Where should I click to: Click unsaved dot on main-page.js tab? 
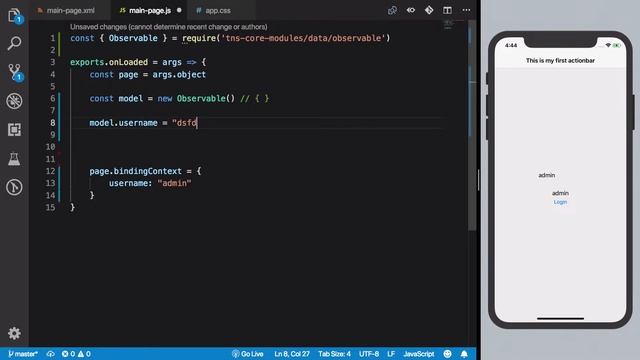(x=179, y=10)
